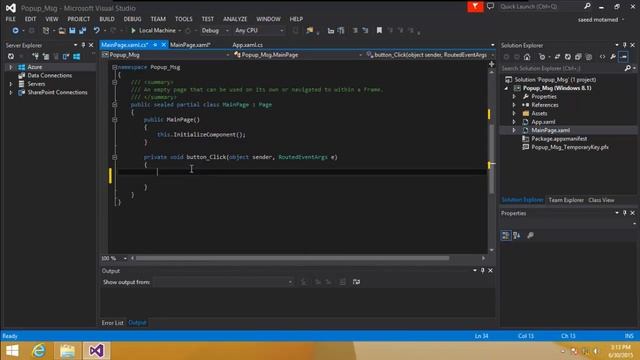This screenshot has height=360, width=640.
Task: Switch to Class View tab
Action: [601, 200]
